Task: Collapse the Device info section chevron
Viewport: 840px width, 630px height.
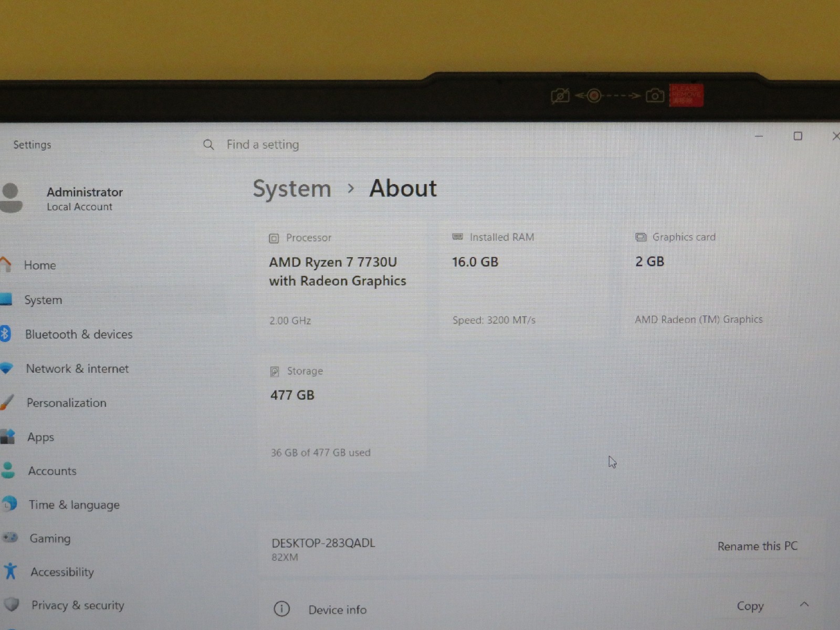Action: (x=804, y=605)
